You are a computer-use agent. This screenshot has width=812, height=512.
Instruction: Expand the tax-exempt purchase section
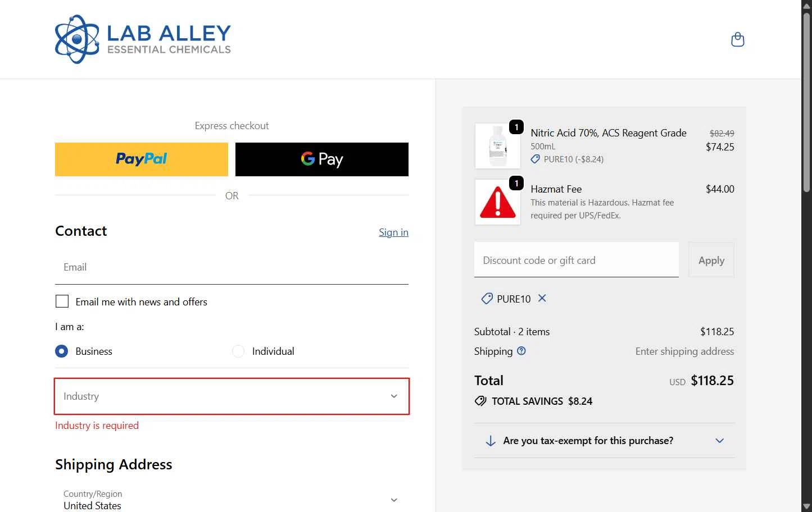(605, 441)
